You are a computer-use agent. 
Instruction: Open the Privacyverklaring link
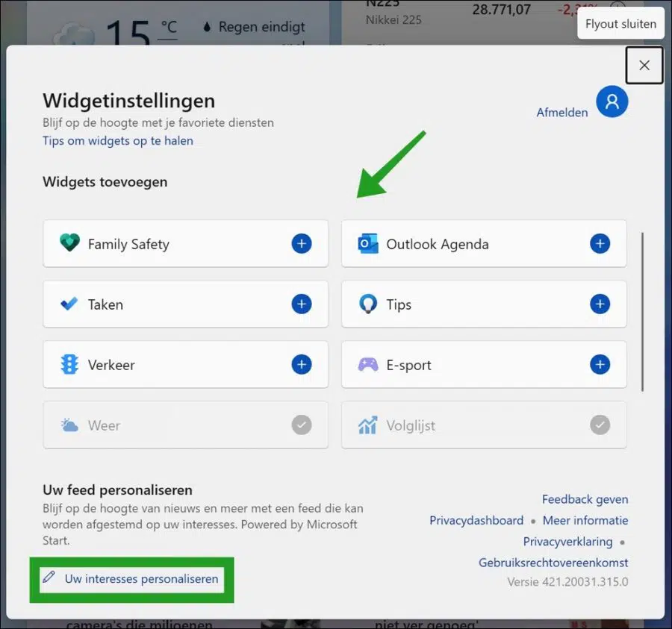tap(567, 542)
